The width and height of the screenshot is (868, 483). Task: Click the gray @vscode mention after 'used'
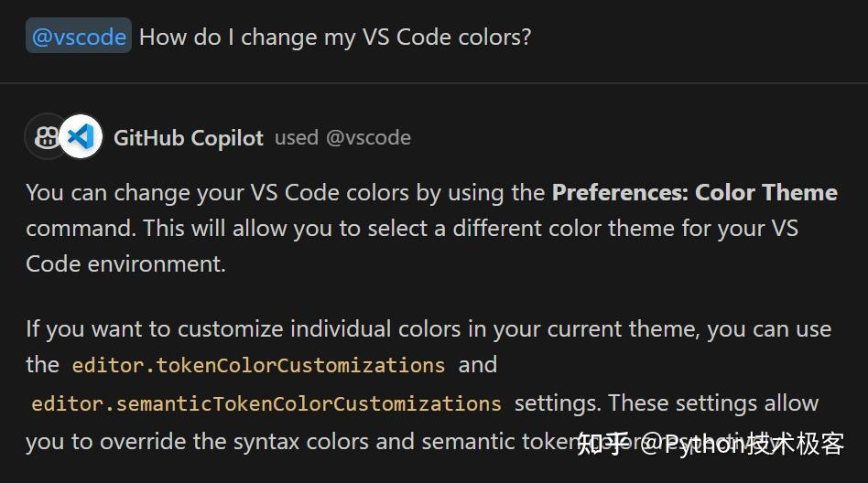(368, 138)
